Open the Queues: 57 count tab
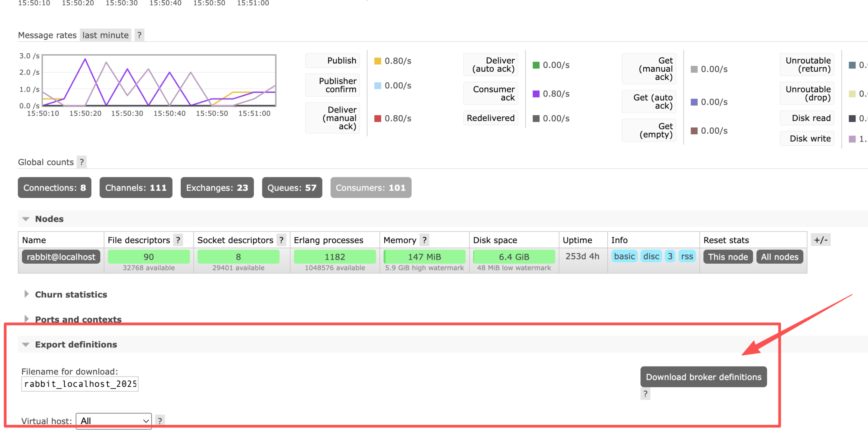The image size is (868, 445). pyautogui.click(x=292, y=188)
